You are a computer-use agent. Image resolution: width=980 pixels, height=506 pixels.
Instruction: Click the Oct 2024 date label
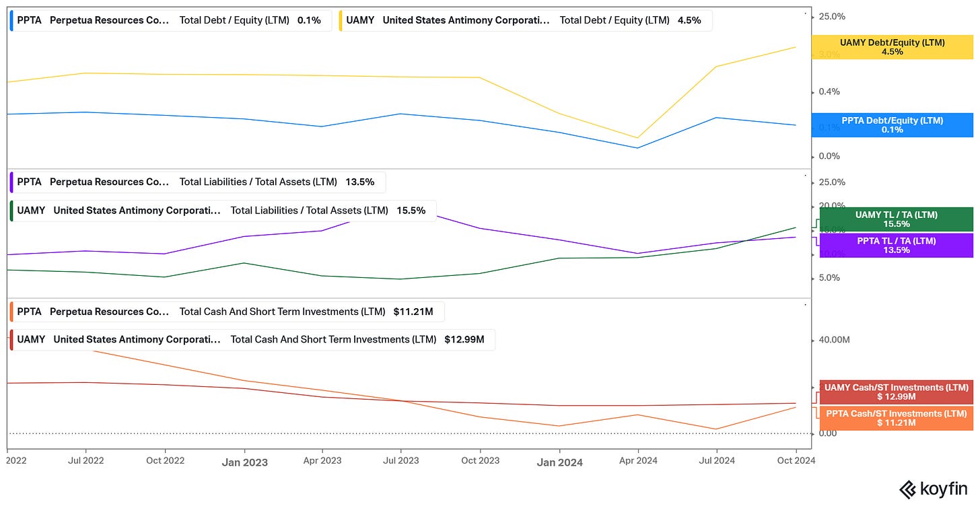796,461
